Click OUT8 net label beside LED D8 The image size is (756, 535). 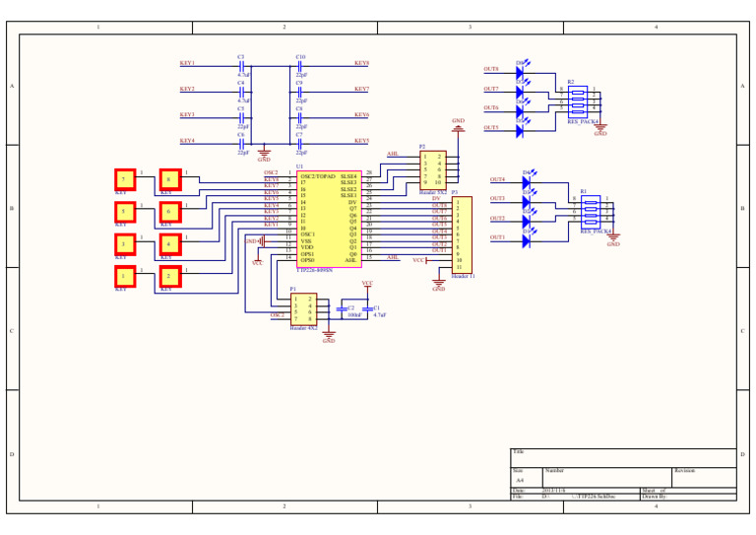coord(491,69)
